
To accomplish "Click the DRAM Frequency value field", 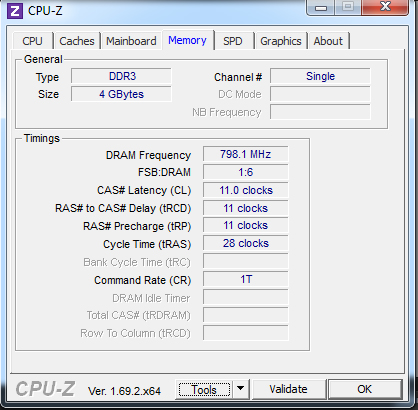I will point(246,154).
